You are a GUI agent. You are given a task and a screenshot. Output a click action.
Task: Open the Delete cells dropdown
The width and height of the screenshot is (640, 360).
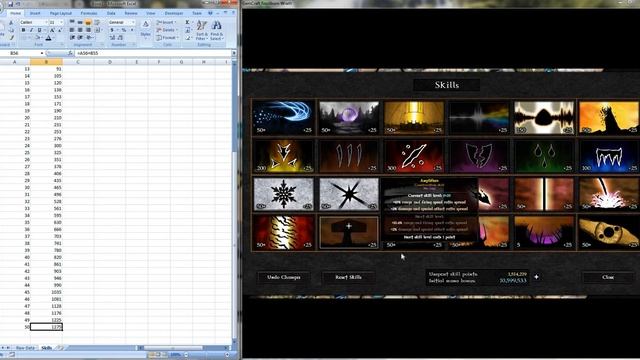click(x=166, y=30)
